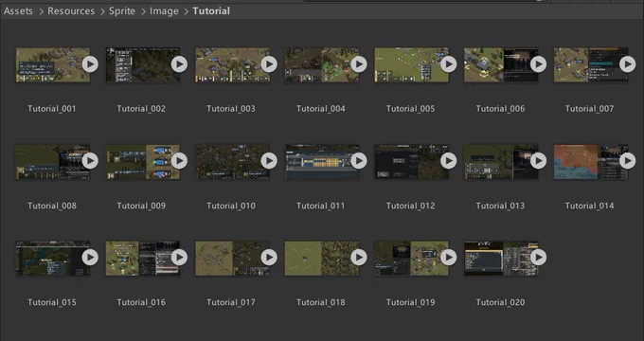Expand sub-assets arrow on Tutorial_007
Screen dimensions: 644x341
point(628,64)
